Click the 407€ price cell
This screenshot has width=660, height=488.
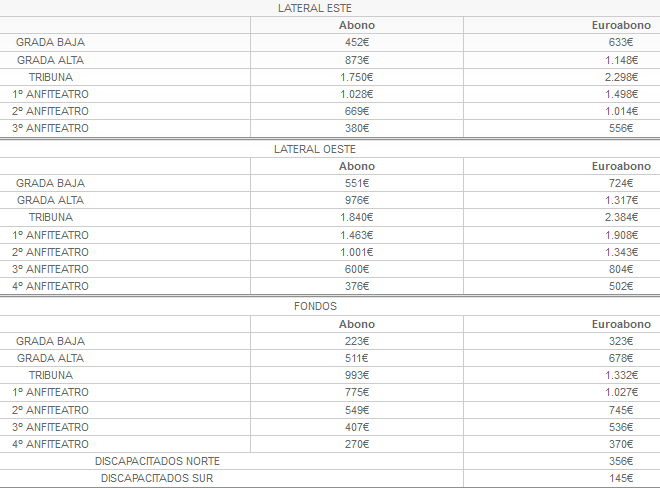[357, 427]
